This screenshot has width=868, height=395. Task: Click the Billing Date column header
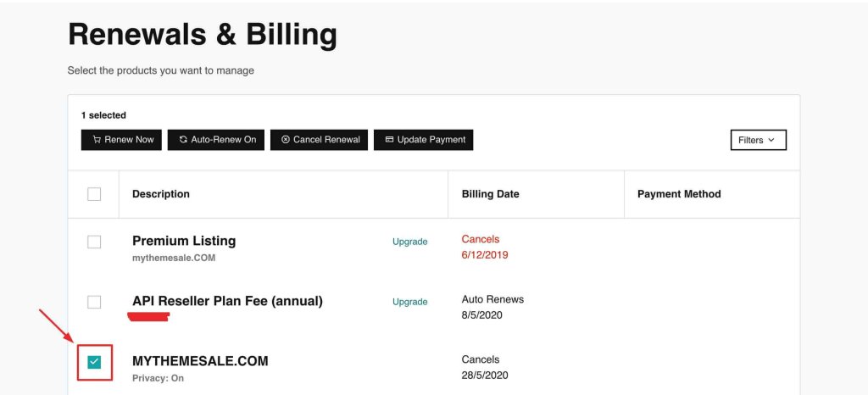[x=490, y=194]
